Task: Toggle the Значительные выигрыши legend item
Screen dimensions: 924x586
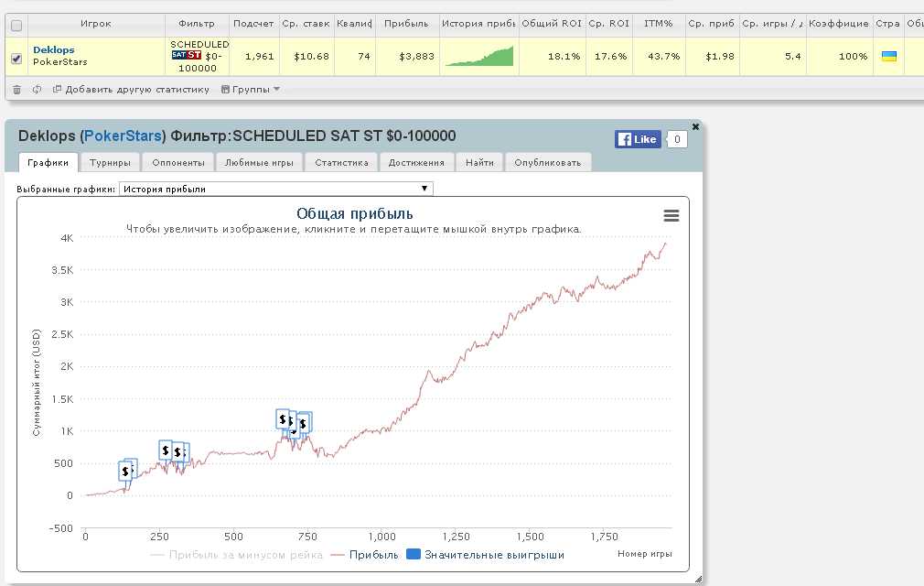Action: click(x=486, y=555)
